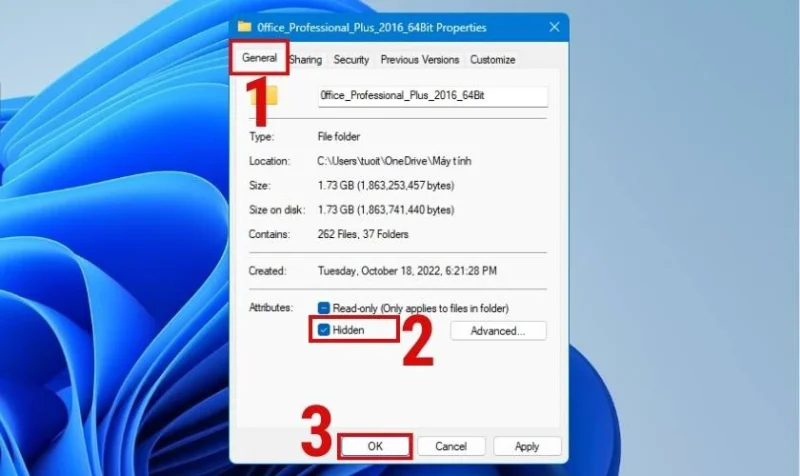This screenshot has height=476, width=800.
Task: Open the Sharing tab
Action: pos(306,60)
